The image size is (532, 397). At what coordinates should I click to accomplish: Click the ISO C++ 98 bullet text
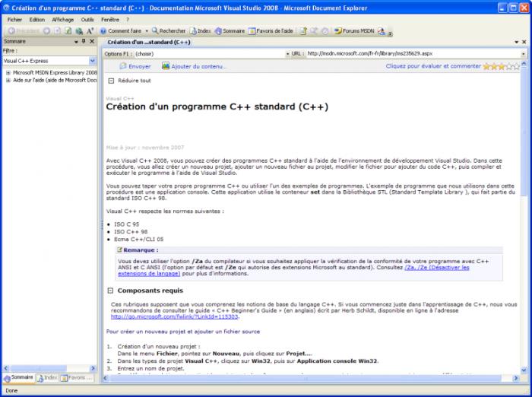coord(131,232)
